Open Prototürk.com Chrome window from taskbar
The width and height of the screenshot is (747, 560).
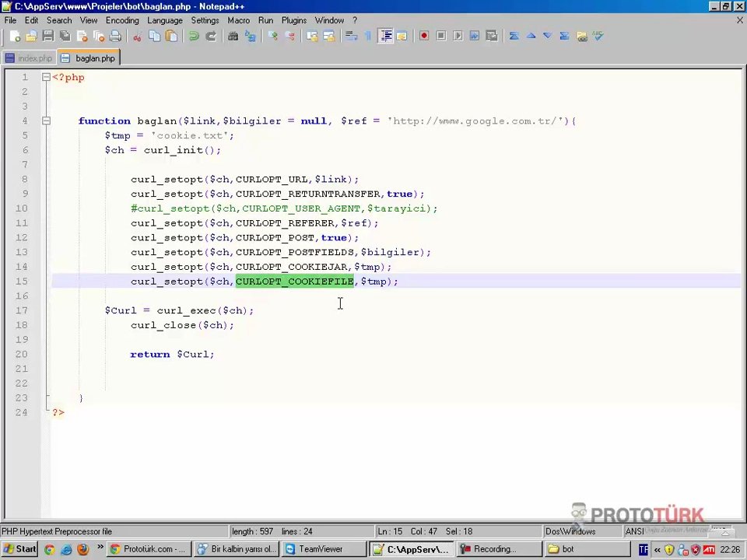149,549
